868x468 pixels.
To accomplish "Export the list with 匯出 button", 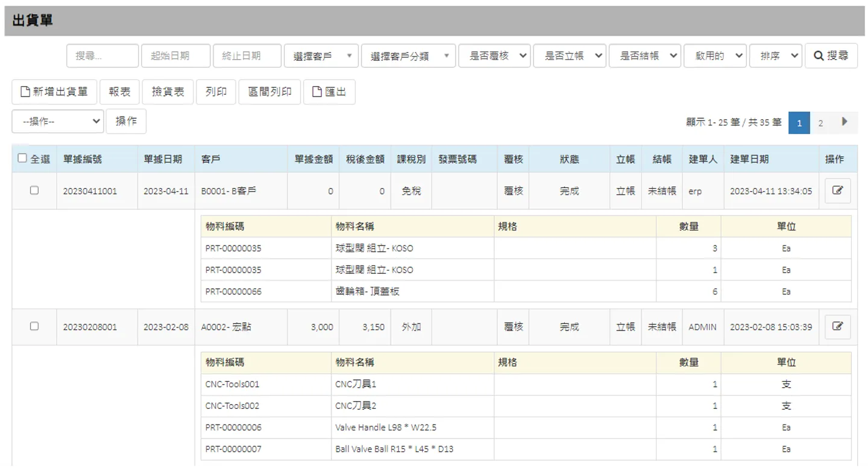I will 329,92.
